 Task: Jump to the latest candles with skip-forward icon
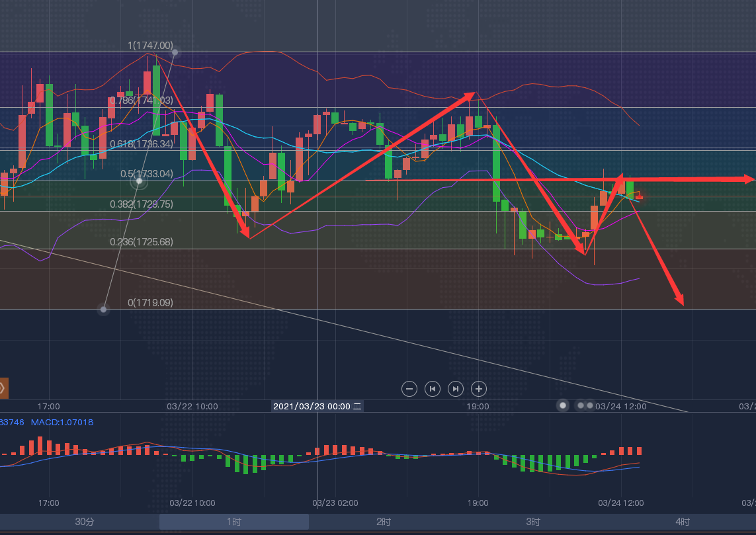456,388
